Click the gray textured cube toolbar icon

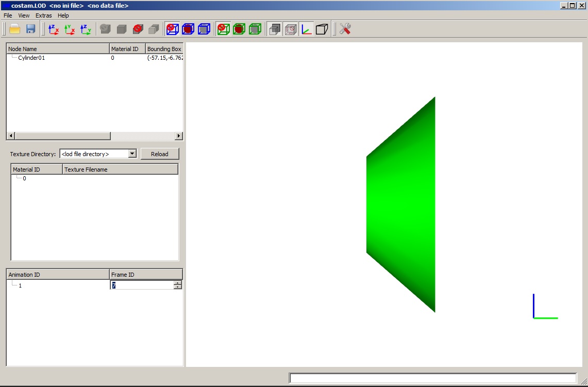105,29
